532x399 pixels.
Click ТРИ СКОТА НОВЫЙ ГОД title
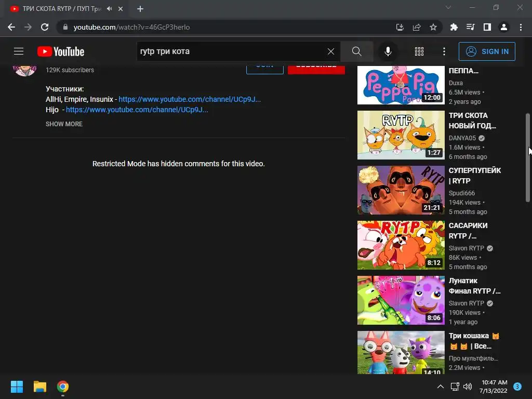tap(472, 121)
